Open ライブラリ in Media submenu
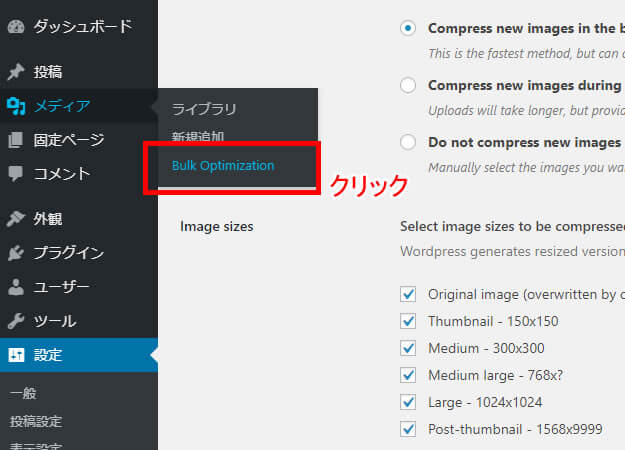This screenshot has width=625, height=450. click(204, 109)
